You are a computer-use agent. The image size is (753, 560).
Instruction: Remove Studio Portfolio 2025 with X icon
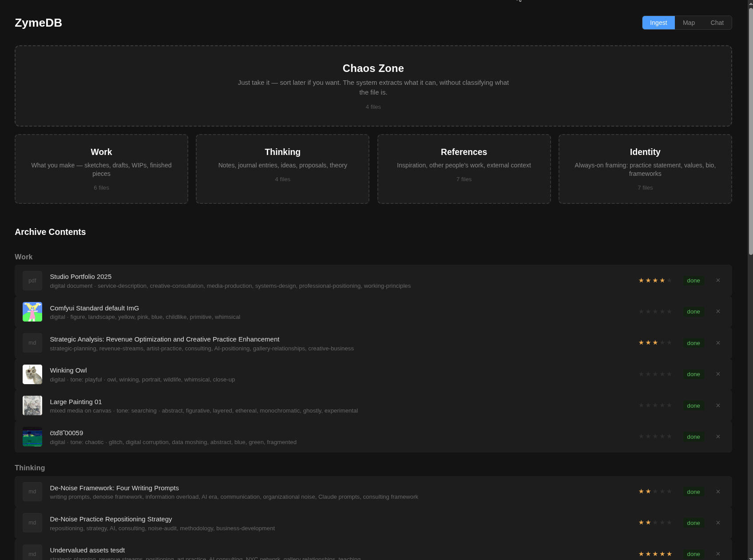718,280
